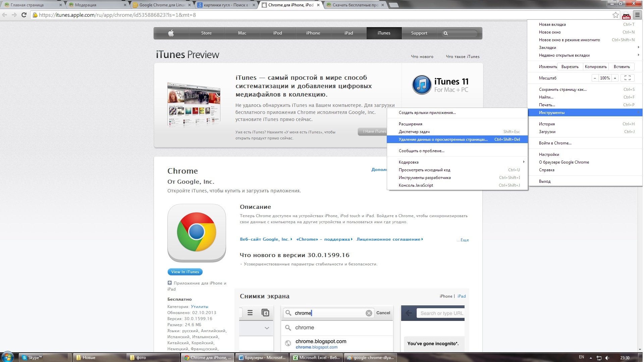Bookmark this page with the star icon
This screenshot has width=644, height=362.
[615, 15]
